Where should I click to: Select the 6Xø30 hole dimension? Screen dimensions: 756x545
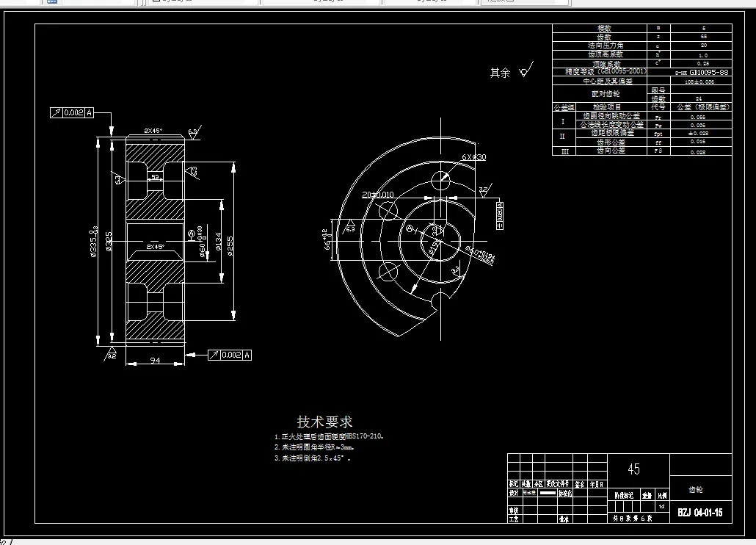pyautogui.click(x=474, y=157)
